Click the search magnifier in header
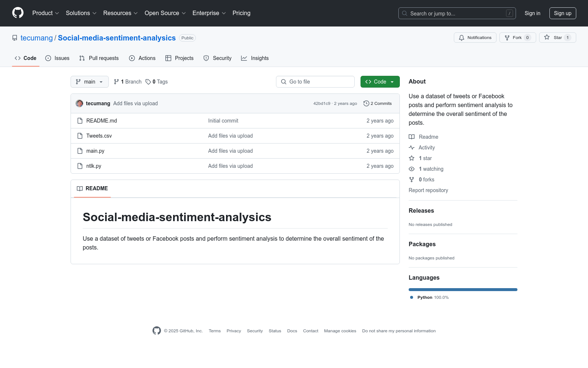 point(405,13)
